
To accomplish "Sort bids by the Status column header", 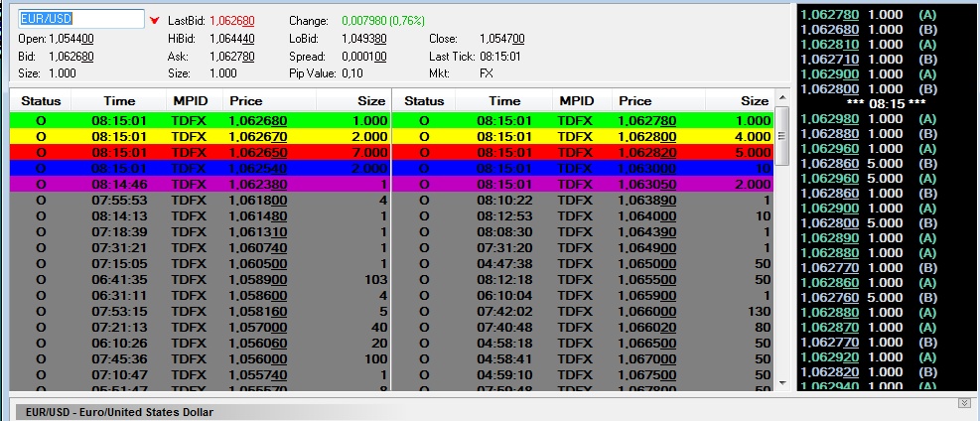I will click(41, 100).
